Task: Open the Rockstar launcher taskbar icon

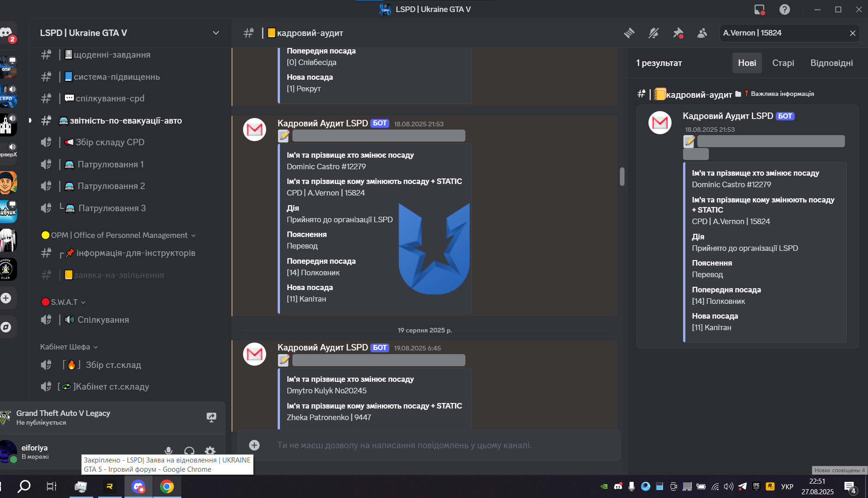Action: pos(110,486)
